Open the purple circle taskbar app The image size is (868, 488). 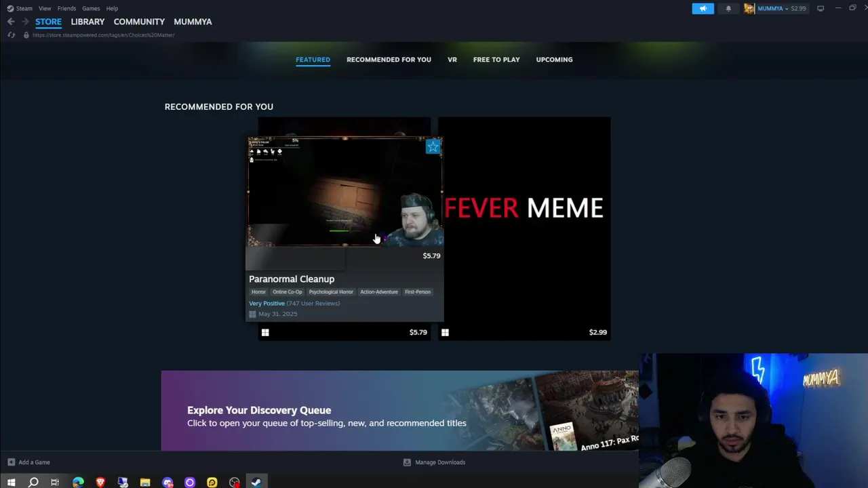[190, 482]
